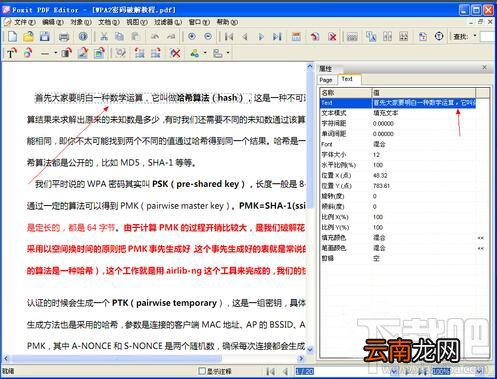The width and height of the screenshot is (497, 379).
Task: Open the 对象 menu
Action: point(81,22)
